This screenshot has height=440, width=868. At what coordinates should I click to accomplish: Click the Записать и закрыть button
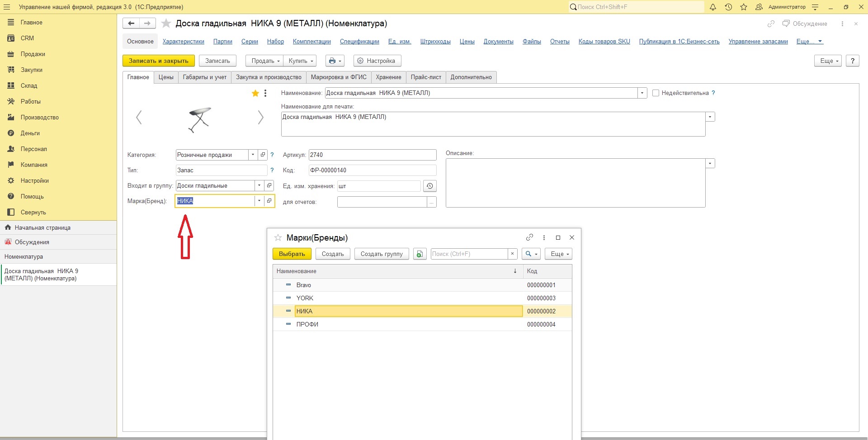click(x=159, y=61)
